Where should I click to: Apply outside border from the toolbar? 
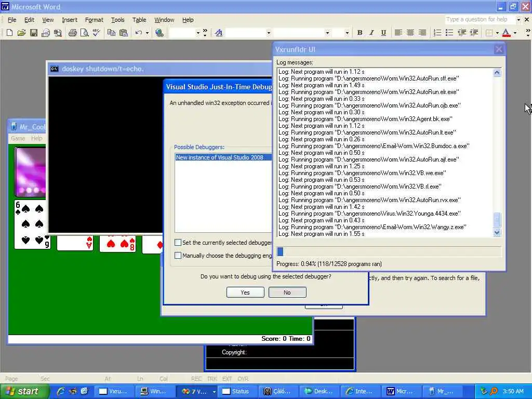489,33
